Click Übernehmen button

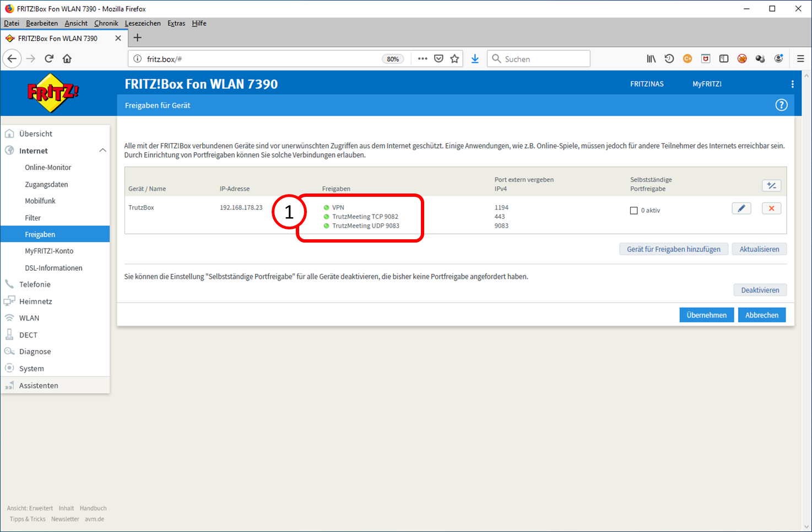tap(707, 315)
